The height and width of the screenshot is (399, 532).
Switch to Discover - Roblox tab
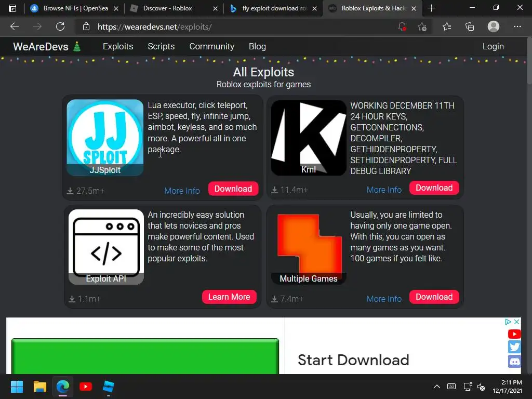click(174, 8)
